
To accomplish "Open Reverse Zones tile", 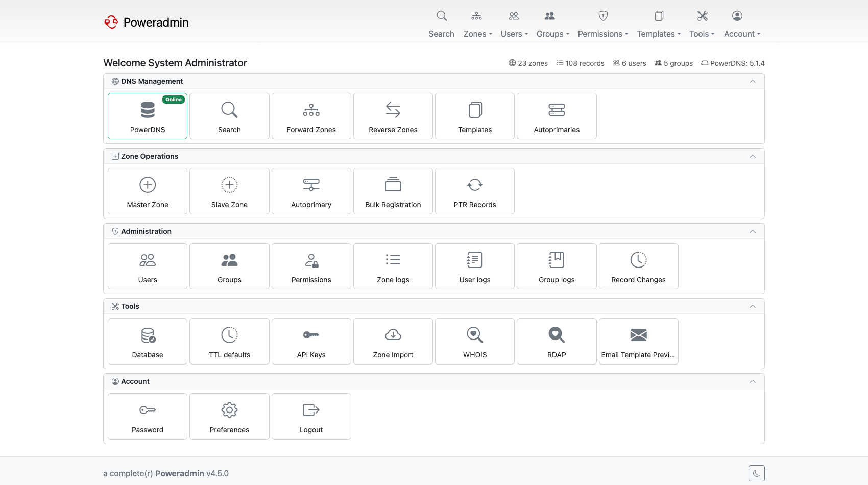I will tap(393, 116).
